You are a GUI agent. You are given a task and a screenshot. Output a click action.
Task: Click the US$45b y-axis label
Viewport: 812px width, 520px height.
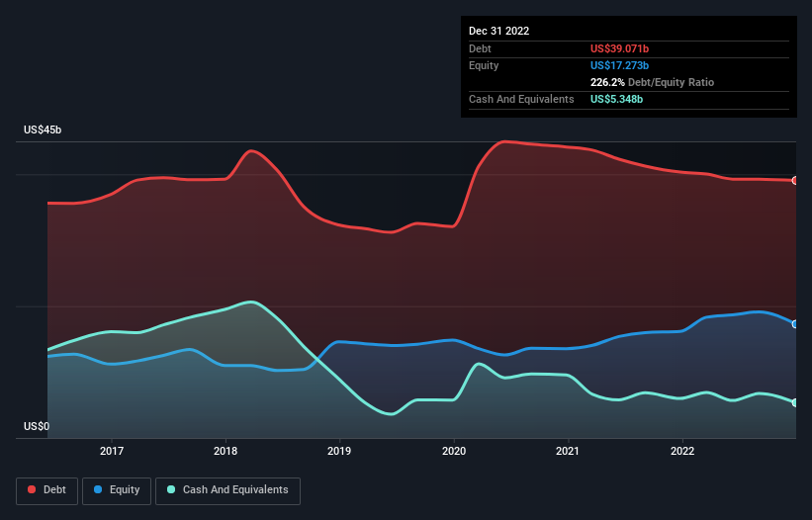[43, 130]
